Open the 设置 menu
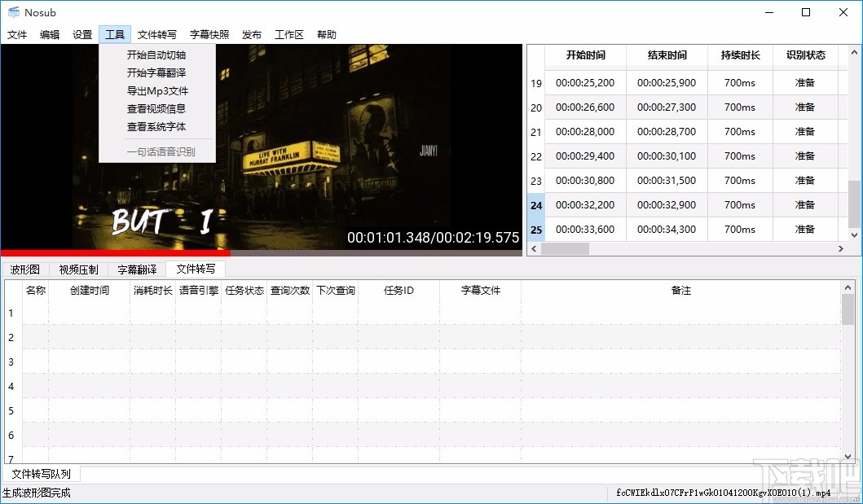This screenshot has height=504, width=863. (82, 35)
